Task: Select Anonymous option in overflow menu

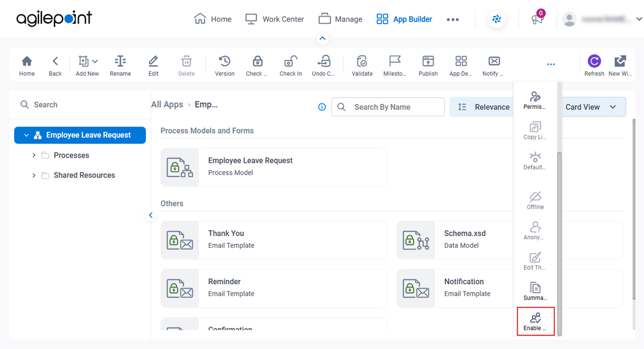Action: click(535, 231)
